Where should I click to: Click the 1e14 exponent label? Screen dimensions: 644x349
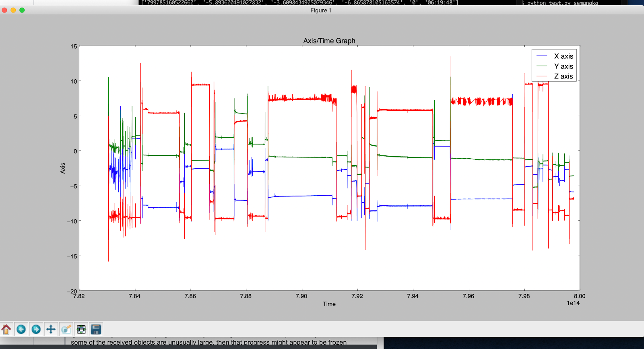click(573, 303)
